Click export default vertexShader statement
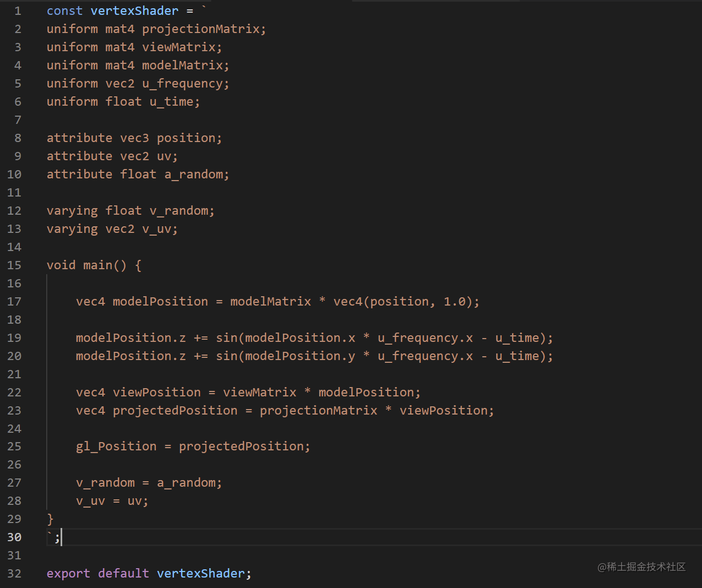Viewport: 702px width, 588px height. (149, 574)
